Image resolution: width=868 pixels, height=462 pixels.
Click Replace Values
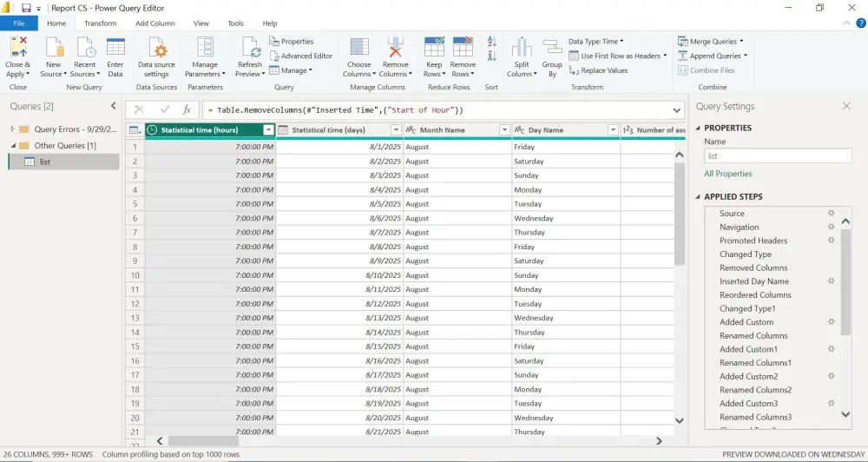point(598,70)
